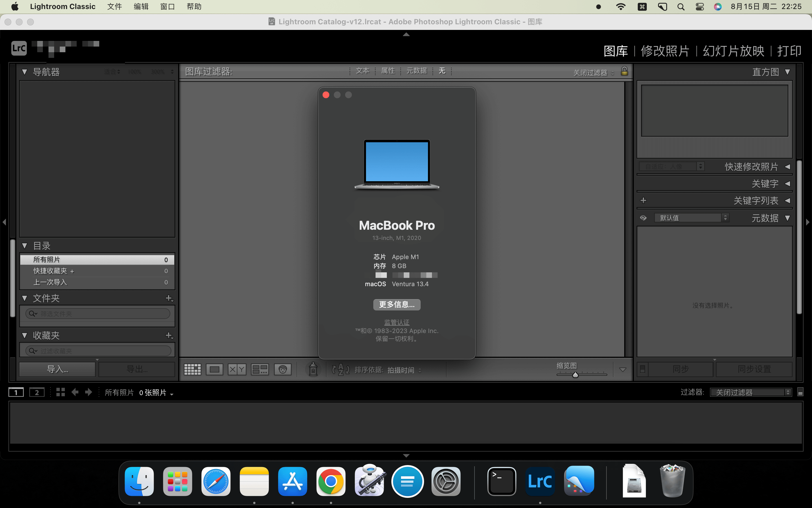This screenshot has width=812, height=508.
Task: Open the metadata preset 默认值 dropdown
Action: (x=692, y=218)
